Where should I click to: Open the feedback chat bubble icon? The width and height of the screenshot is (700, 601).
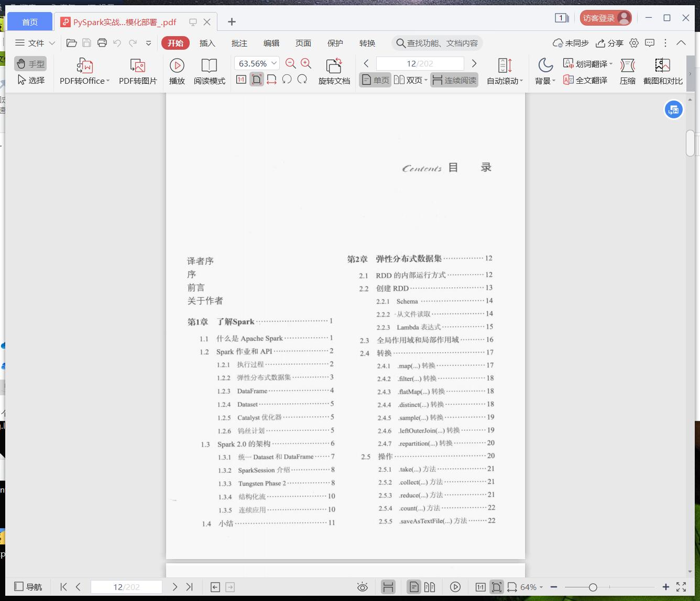pos(650,43)
